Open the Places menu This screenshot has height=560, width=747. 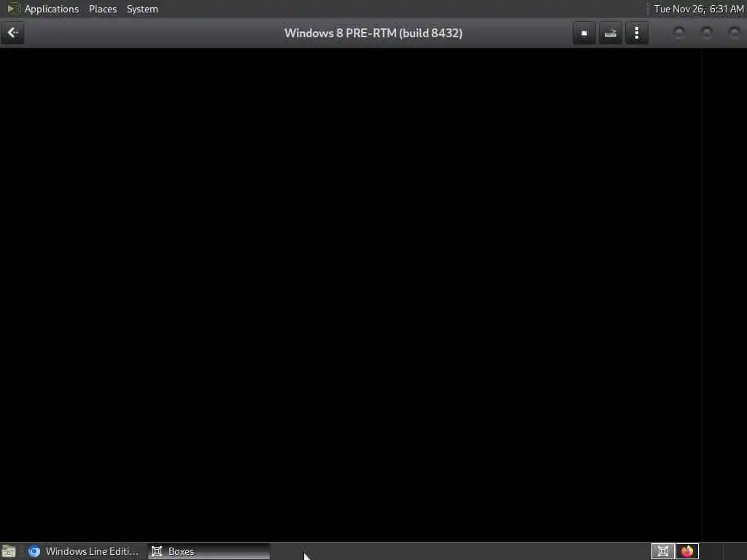click(x=102, y=9)
